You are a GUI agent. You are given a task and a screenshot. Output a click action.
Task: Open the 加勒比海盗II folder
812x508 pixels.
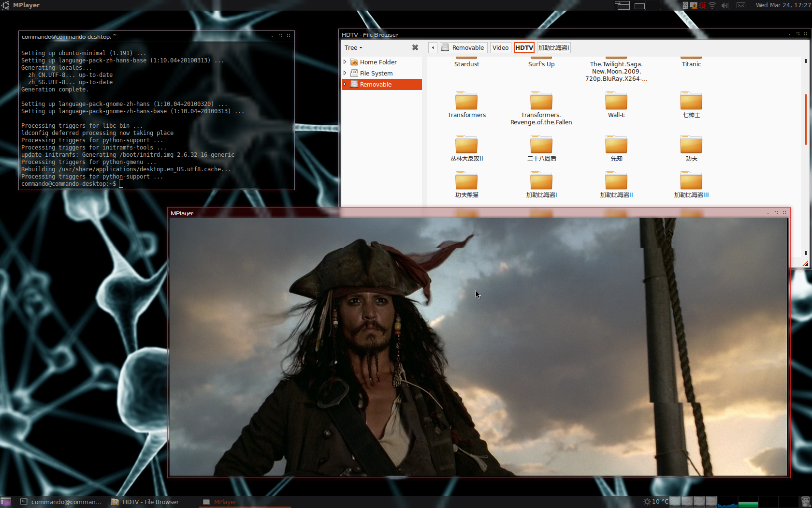click(x=616, y=185)
